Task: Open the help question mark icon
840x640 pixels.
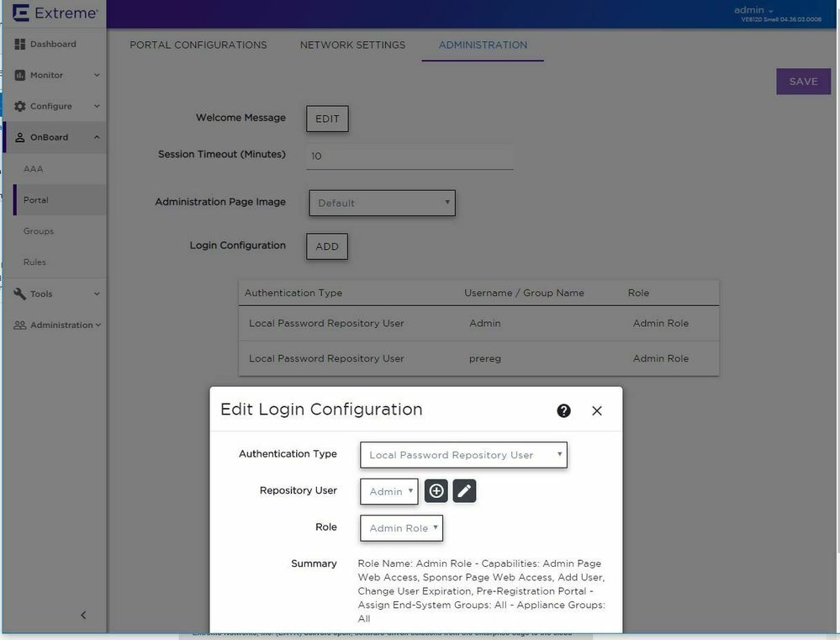Action: tap(563, 410)
